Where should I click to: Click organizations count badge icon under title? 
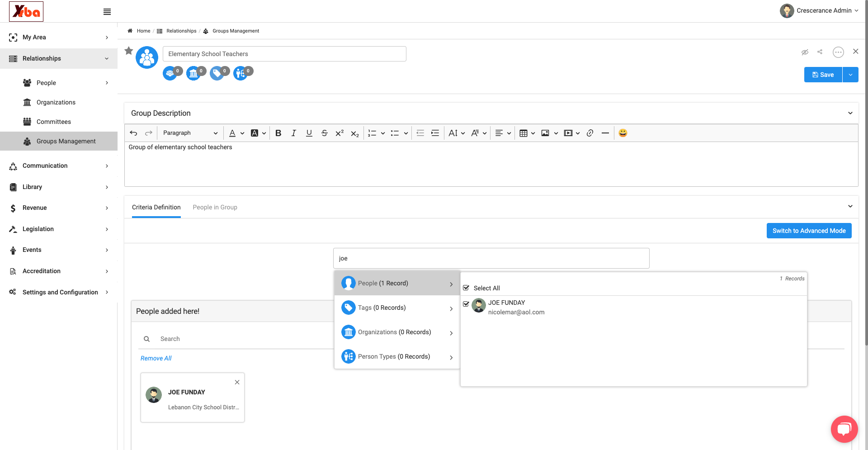[194, 73]
